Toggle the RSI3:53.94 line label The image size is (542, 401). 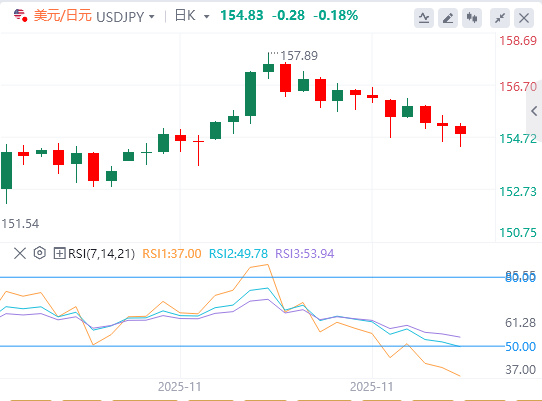305,254
